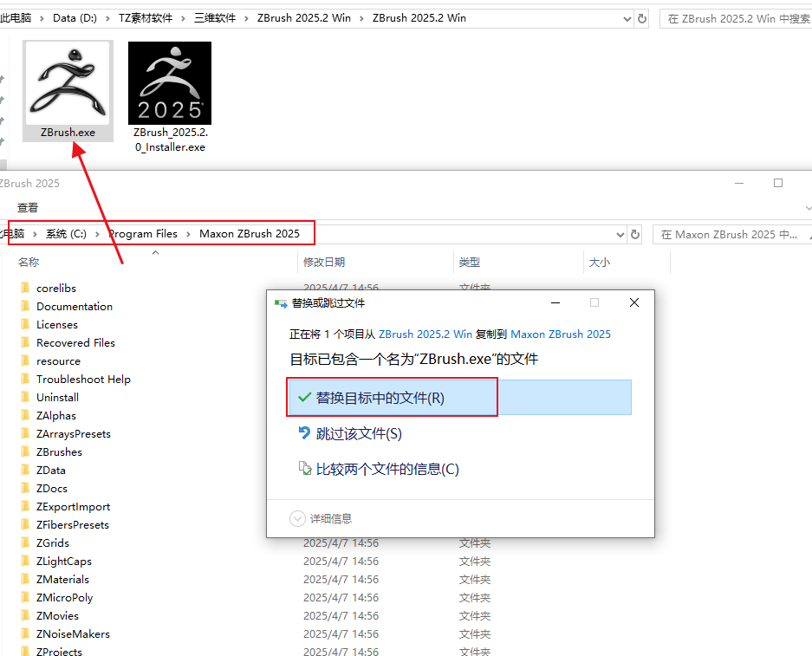Select the ZBrush_2025.2.0_Installer.exe icon
This screenshot has height=656, width=812.
point(170,83)
